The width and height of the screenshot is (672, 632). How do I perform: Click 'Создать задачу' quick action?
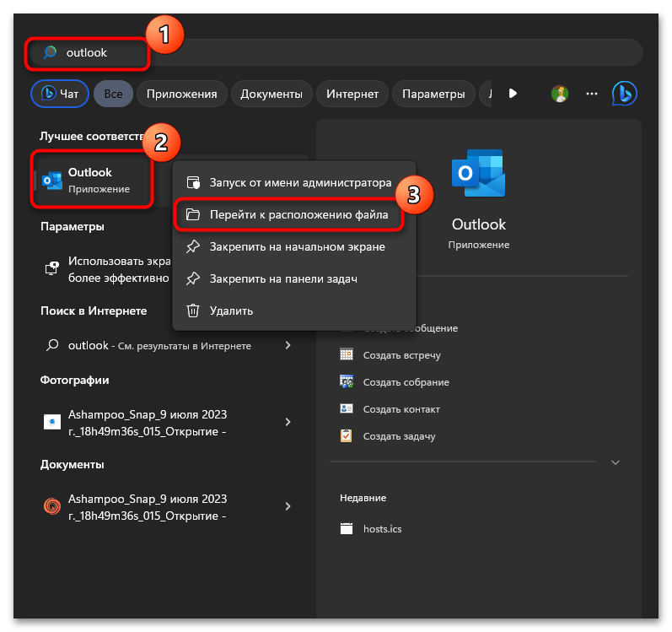tap(399, 436)
